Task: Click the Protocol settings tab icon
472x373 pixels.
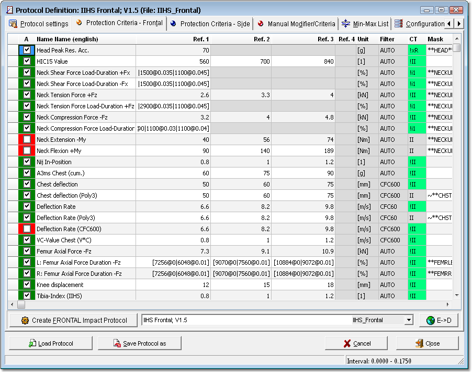Action: 13,24
